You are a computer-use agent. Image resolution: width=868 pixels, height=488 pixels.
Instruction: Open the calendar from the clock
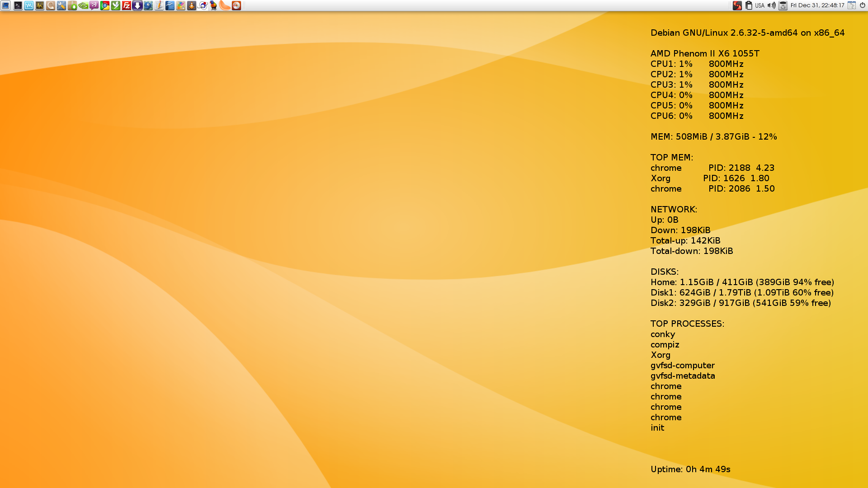[817, 5]
